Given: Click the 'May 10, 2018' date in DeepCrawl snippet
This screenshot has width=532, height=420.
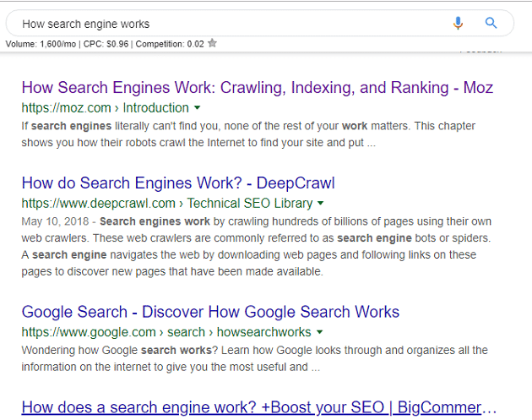Looking at the screenshot, I should click(x=55, y=221).
